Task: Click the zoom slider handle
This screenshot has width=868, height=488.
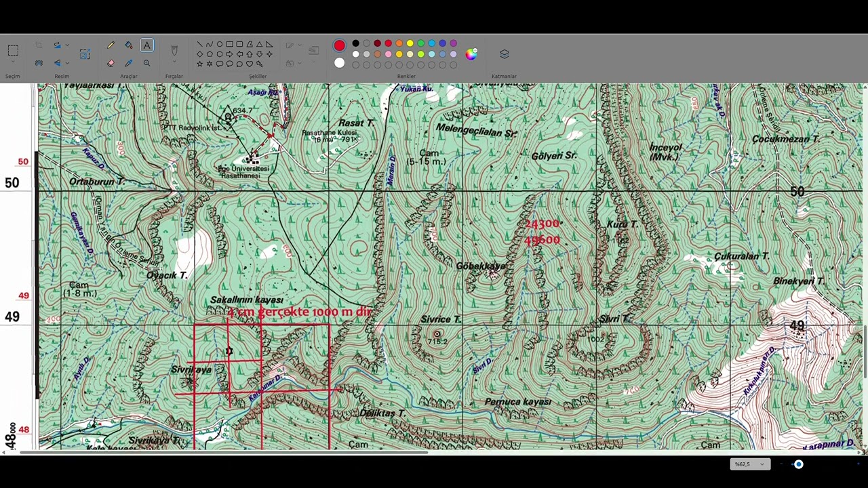Action: (799, 464)
